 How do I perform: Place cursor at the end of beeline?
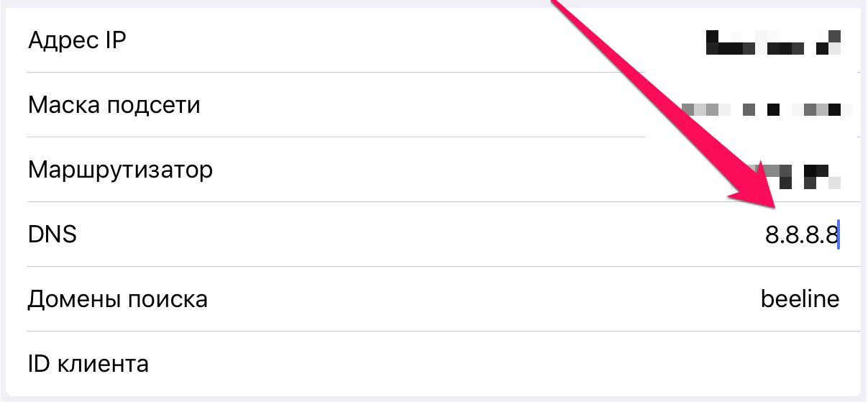[x=840, y=298]
